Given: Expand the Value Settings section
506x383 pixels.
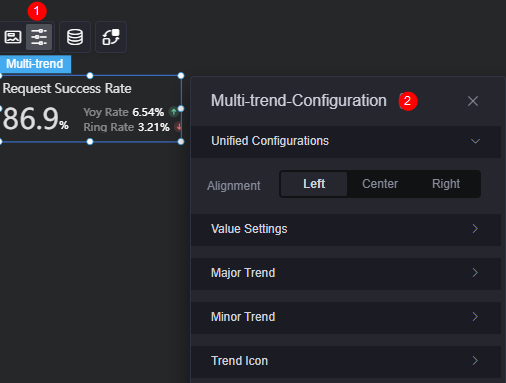Looking at the screenshot, I should pyautogui.click(x=346, y=229).
